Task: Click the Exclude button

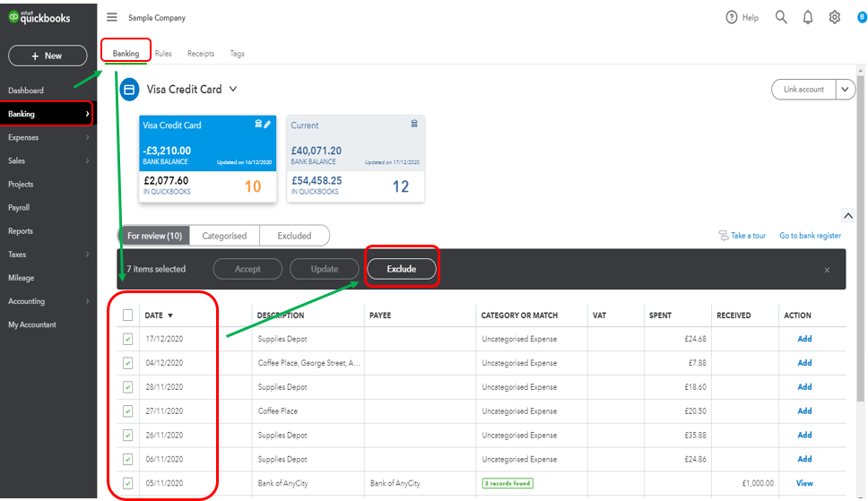Action: [402, 269]
